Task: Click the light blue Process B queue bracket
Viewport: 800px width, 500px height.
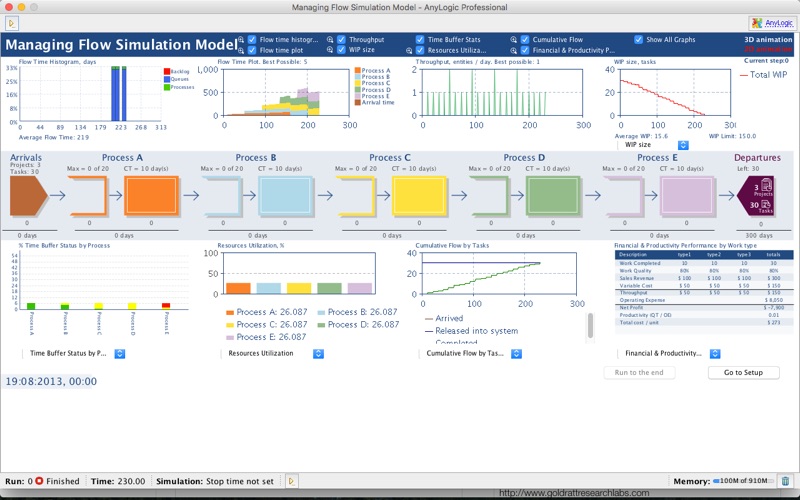Action: point(222,195)
